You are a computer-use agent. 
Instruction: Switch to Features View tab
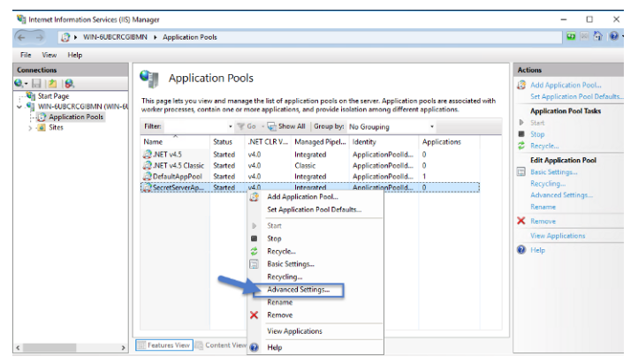click(x=164, y=345)
